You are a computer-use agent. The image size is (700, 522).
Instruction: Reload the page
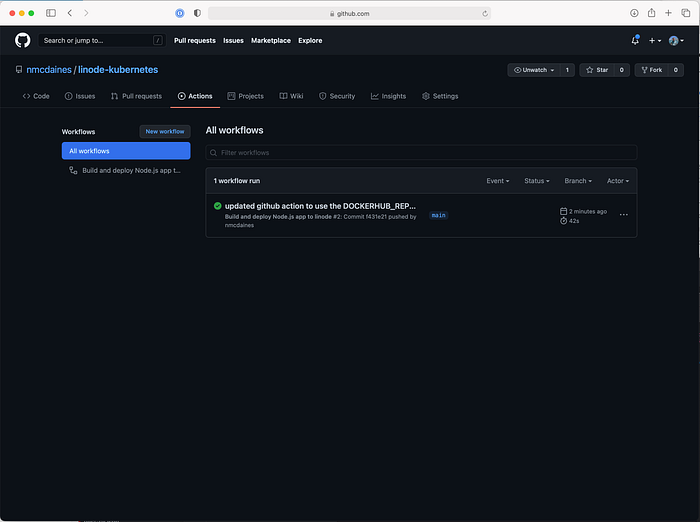485,13
